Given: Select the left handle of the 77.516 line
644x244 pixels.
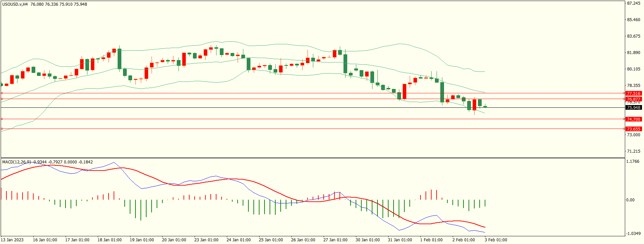Looking at the screenshot, I should 2,93.
